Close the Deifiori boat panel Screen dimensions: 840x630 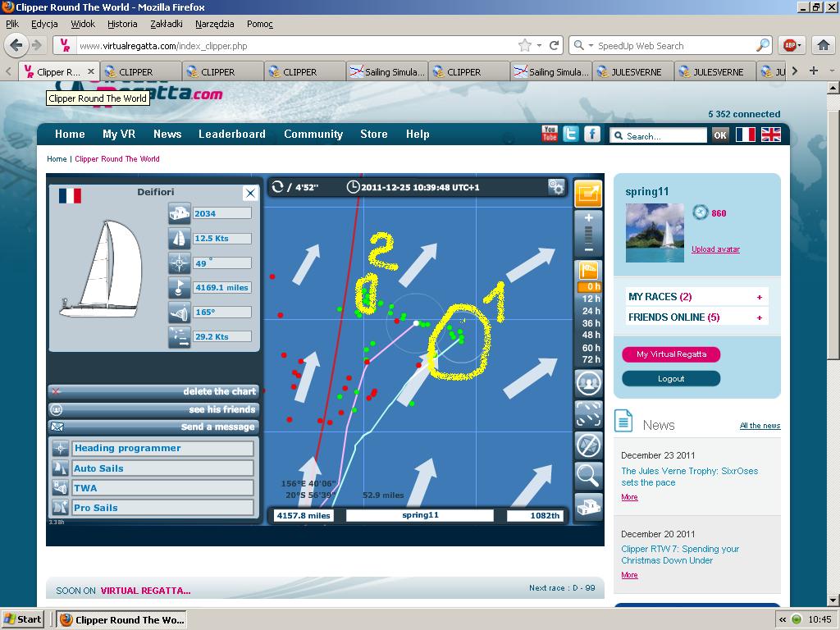tap(250, 193)
